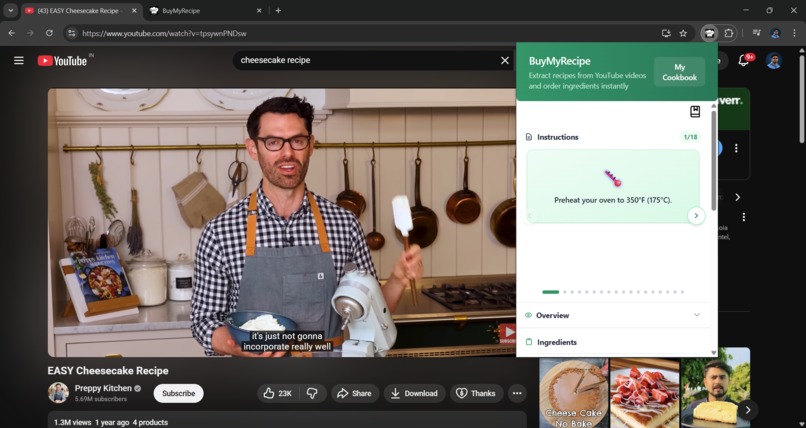Screen dimensions: 806x428
Task: Open the Chrome extensions puzzle icon
Action: click(728, 33)
